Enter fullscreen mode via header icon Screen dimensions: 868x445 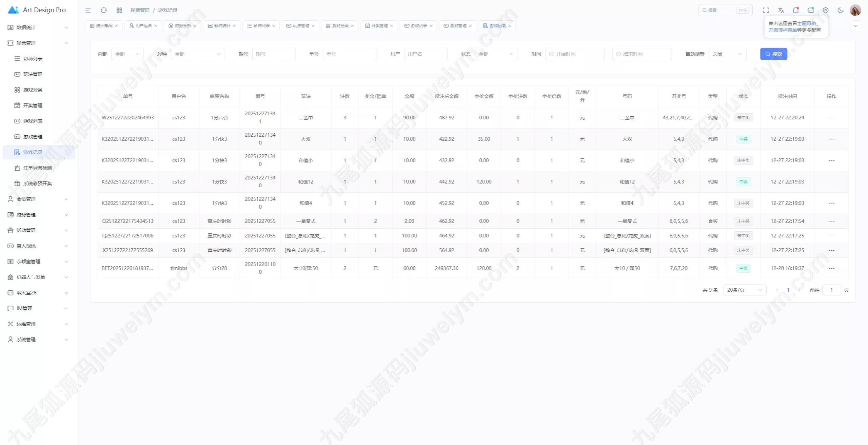click(766, 10)
